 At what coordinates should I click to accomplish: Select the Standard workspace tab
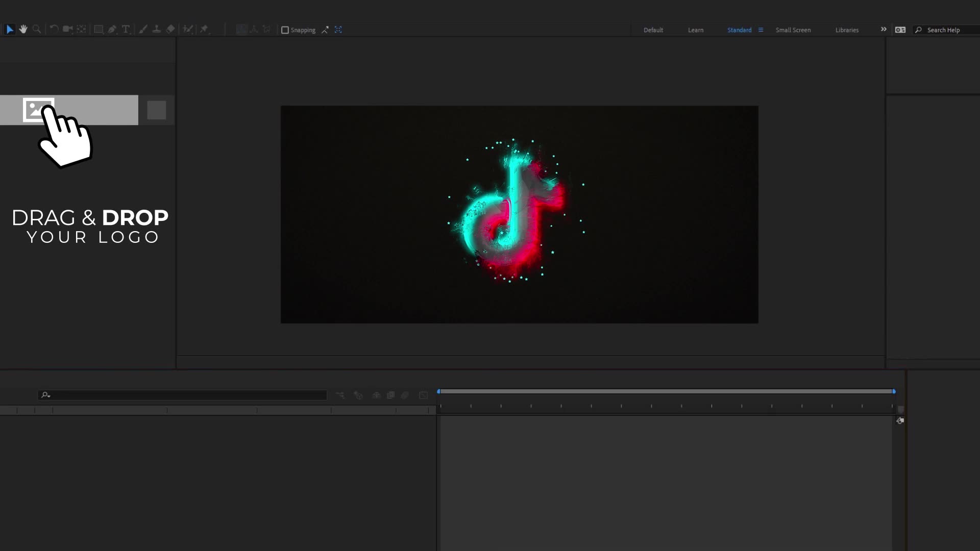point(739,30)
